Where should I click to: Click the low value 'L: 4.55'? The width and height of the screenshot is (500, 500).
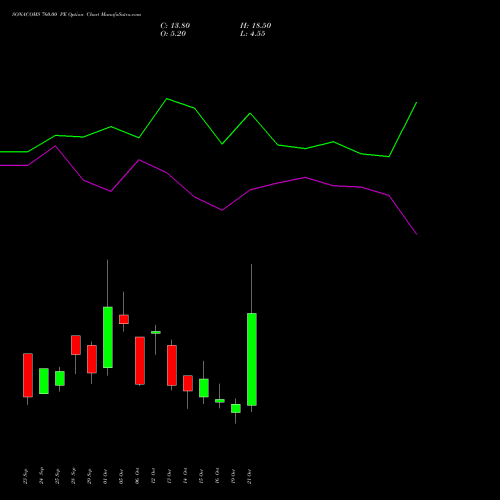click(253, 34)
